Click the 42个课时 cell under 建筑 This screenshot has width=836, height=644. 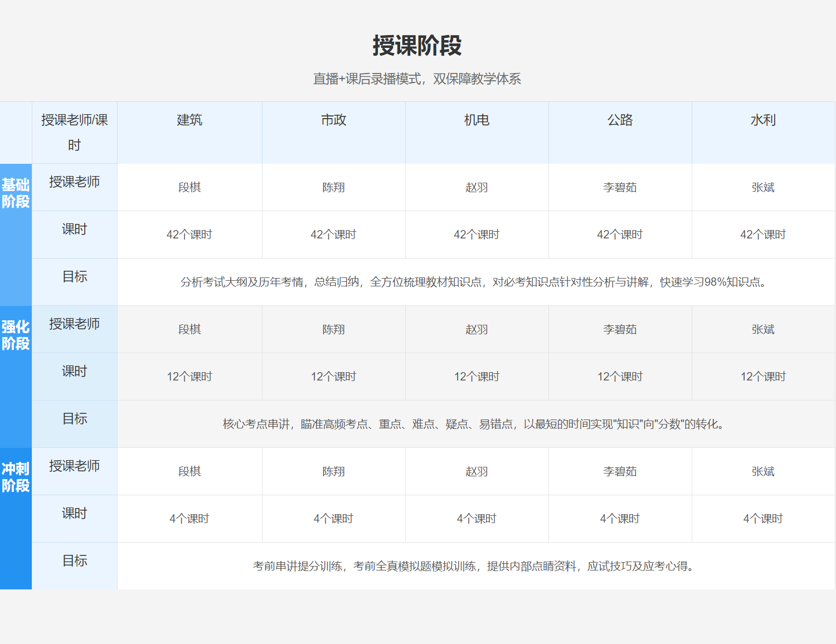click(189, 235)
